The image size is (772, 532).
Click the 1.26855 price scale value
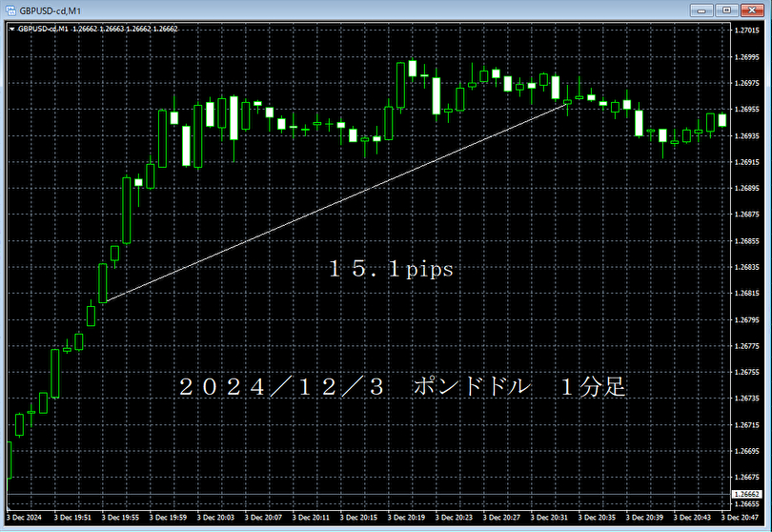pos(746,241)
